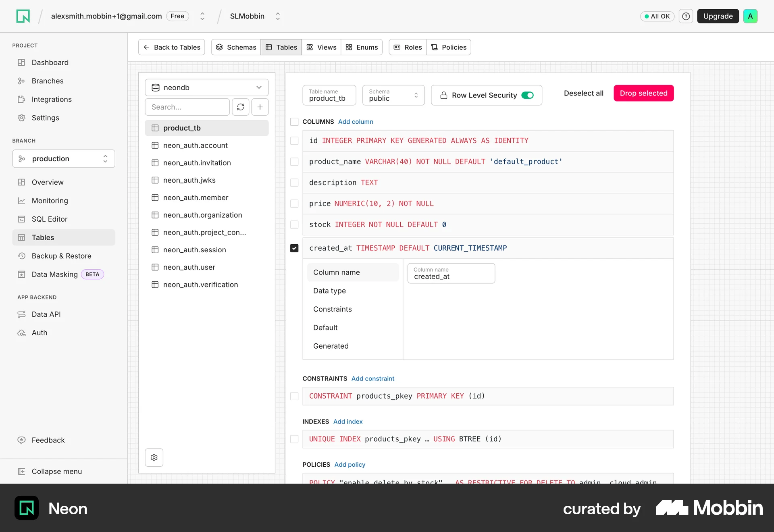Click the Auth cloud icon
Viewport: 774px width, 532px height.
click(21, 333)
